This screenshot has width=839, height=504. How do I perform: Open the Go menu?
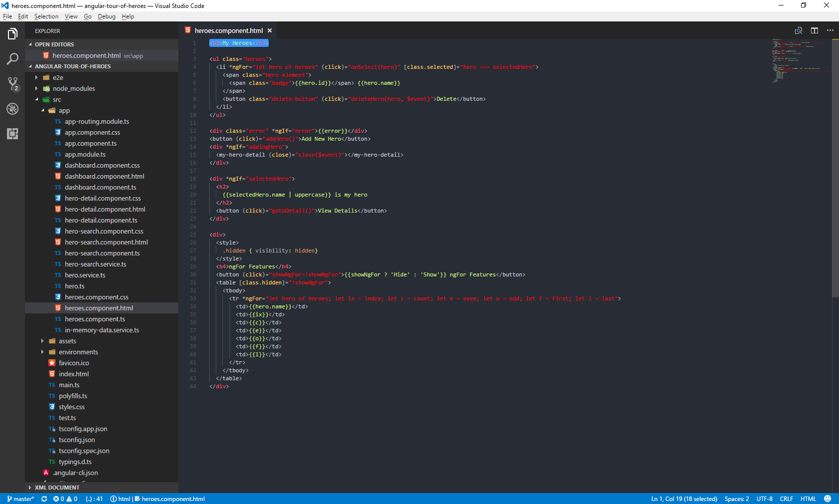[88, 16]
